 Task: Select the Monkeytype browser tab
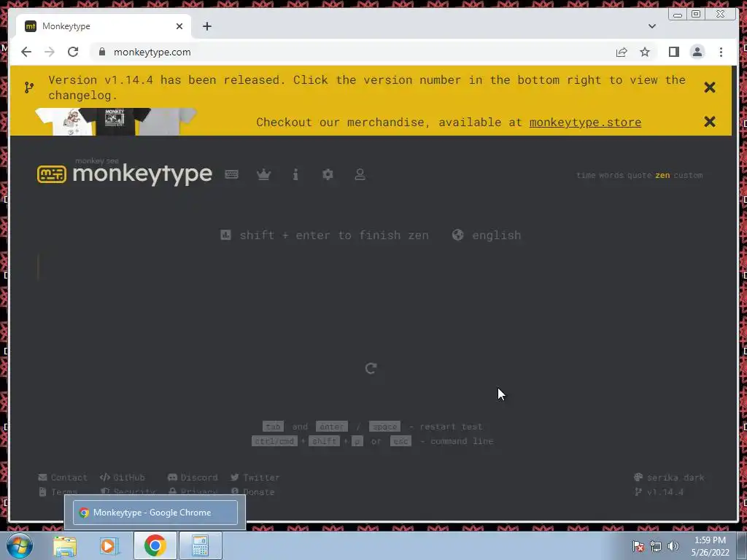click(104, 26)
